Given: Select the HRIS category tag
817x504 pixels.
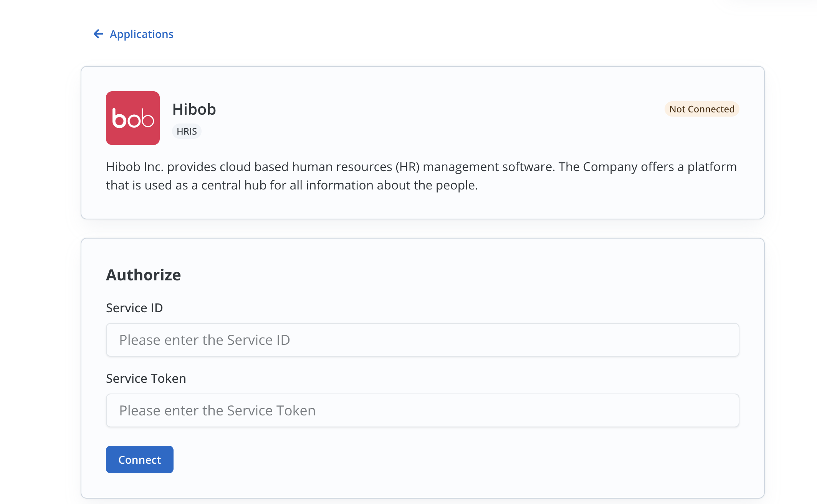Looking at the screenshot, I should pos(187,132).
